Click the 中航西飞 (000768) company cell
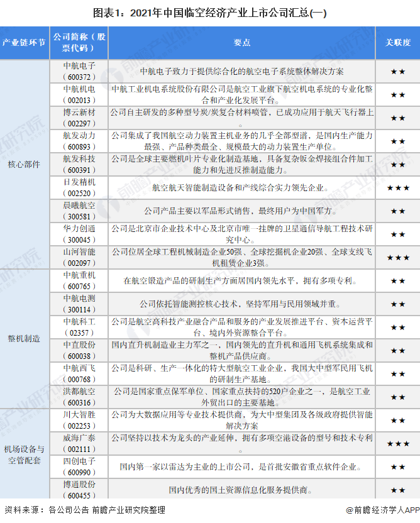The width and height of the screenshot is (420, 523). (x=79, y=374)
